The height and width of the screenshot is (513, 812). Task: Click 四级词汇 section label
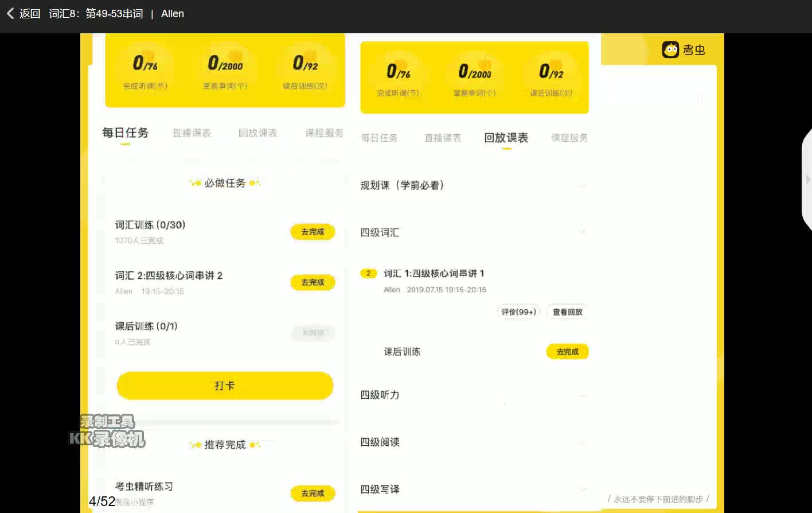coord(380,232)
